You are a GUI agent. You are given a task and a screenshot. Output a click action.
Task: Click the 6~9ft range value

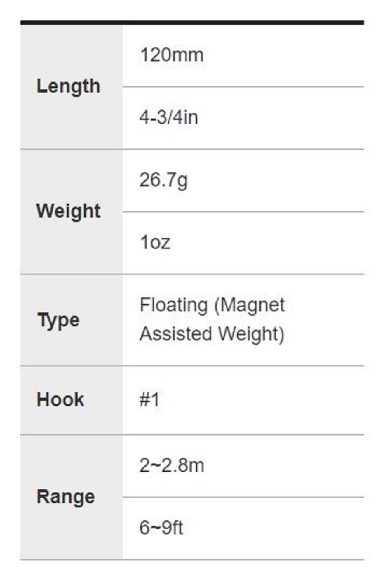click(161, 527)
